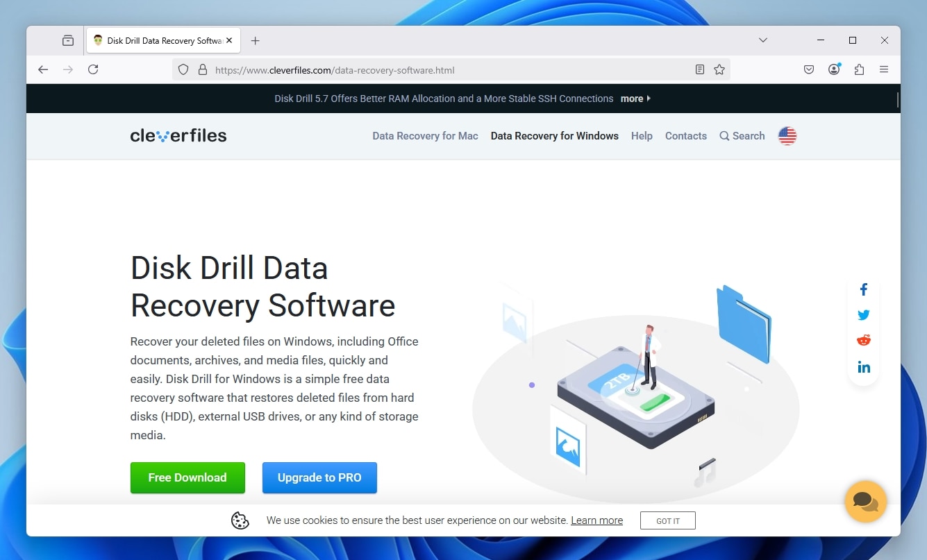This screenshot has width=927, height=560.
Task: Open Save to Pocket icon
Action: (x=809, y=69)
